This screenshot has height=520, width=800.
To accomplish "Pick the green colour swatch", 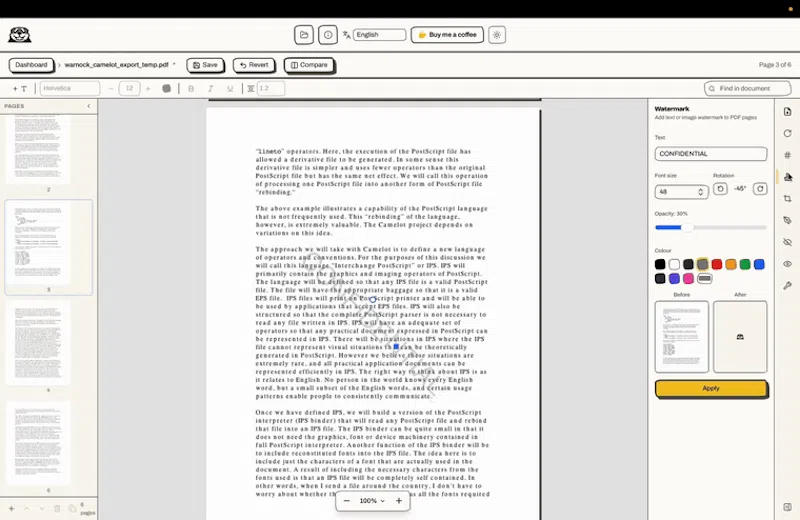I will [x=745, y=264].
